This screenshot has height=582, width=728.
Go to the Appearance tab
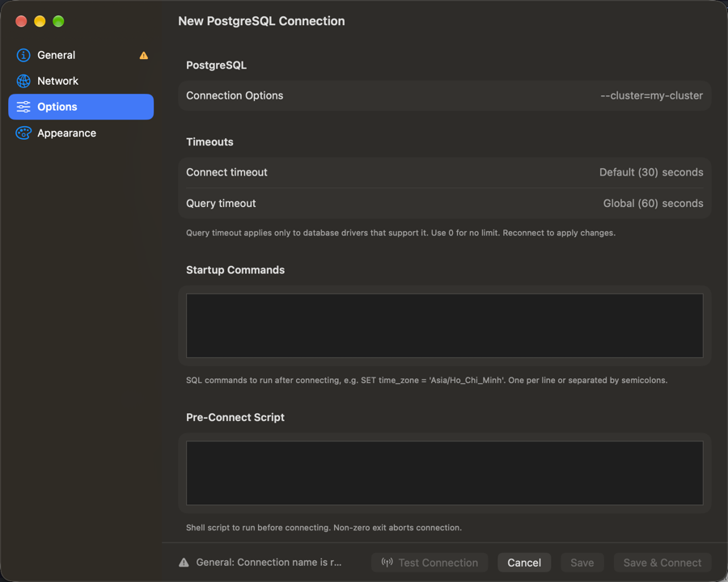pos(81,133)
